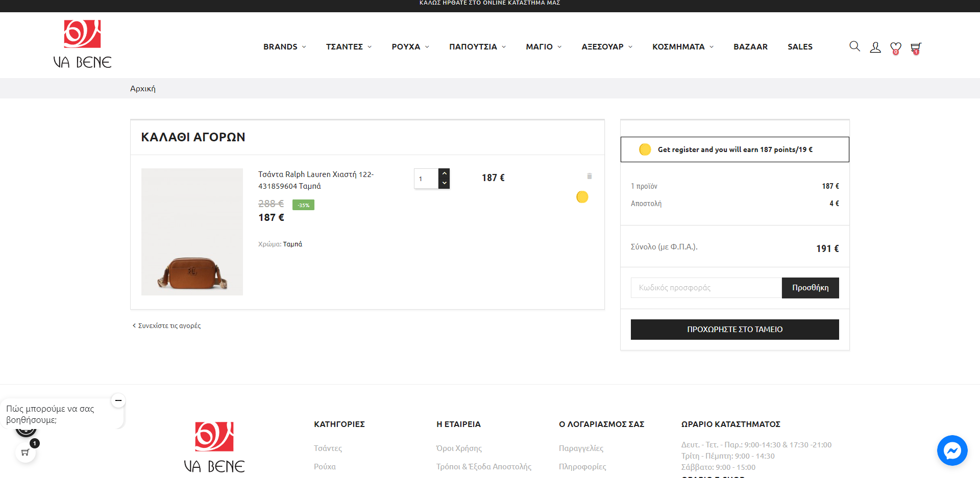
Task: Click the yellow coin in register banner
Action: click(645, 149)
